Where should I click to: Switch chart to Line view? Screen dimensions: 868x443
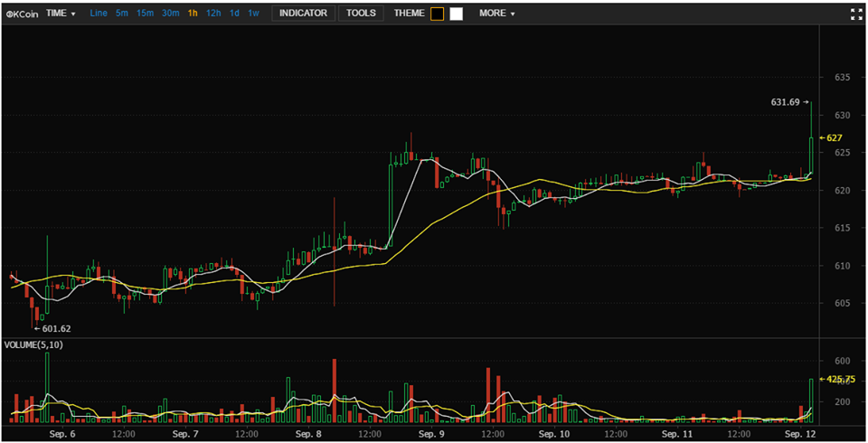pyautogui.click(x=99, y=14)
